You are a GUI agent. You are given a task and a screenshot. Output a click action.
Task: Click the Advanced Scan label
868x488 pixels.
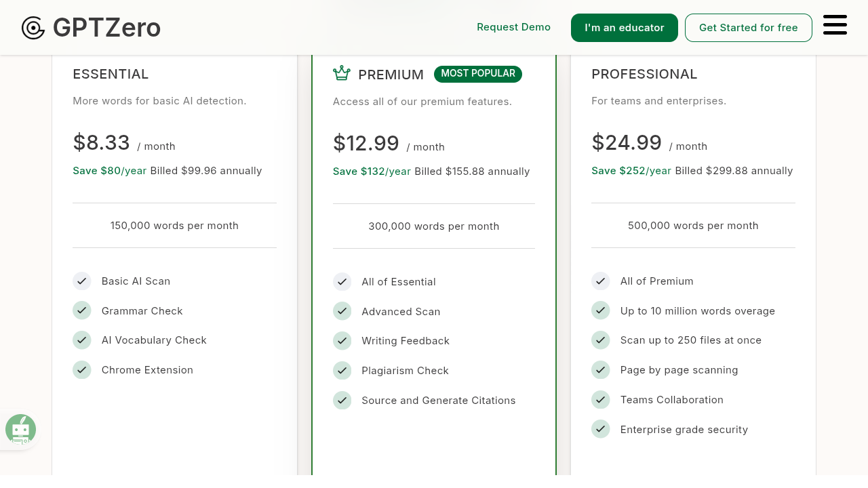(x=401, y=312)
